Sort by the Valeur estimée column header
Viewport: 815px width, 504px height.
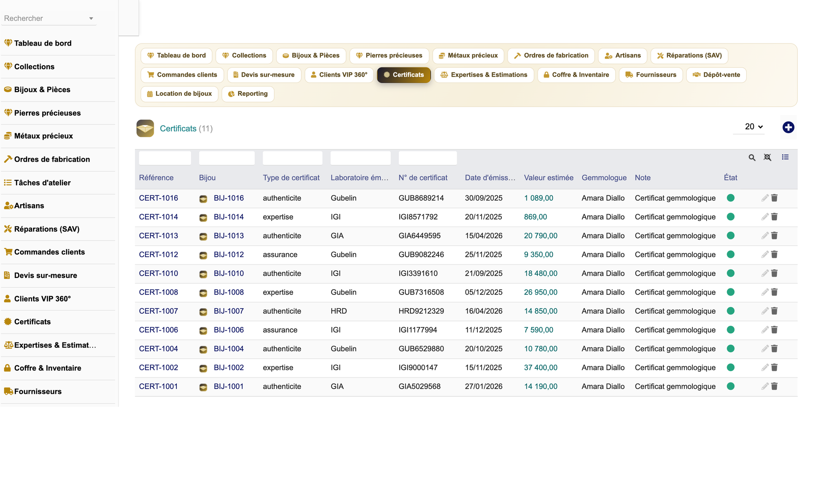tap(549, 178)
